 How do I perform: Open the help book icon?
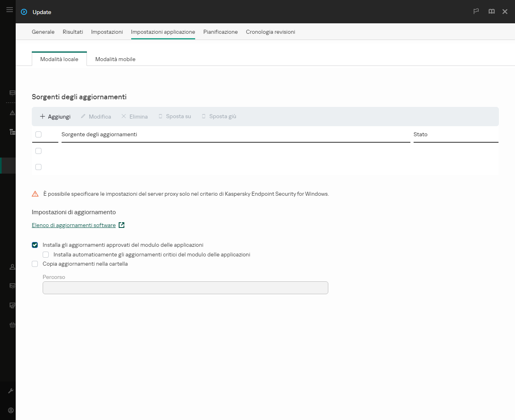tap(492, 11)
